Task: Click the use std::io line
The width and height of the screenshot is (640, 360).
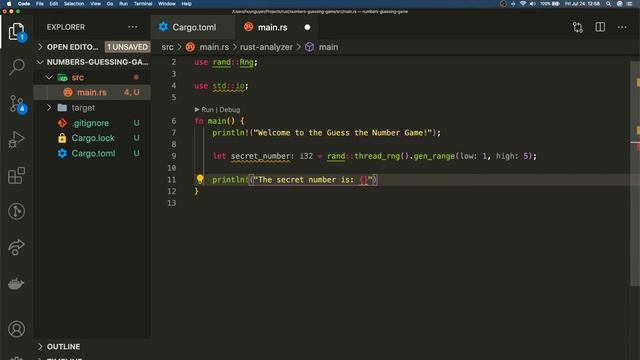Action: [x=221, y=86]
